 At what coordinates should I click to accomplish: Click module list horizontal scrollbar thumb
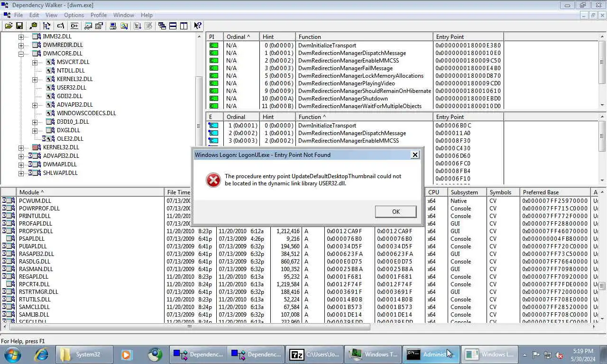click(189, 327)
